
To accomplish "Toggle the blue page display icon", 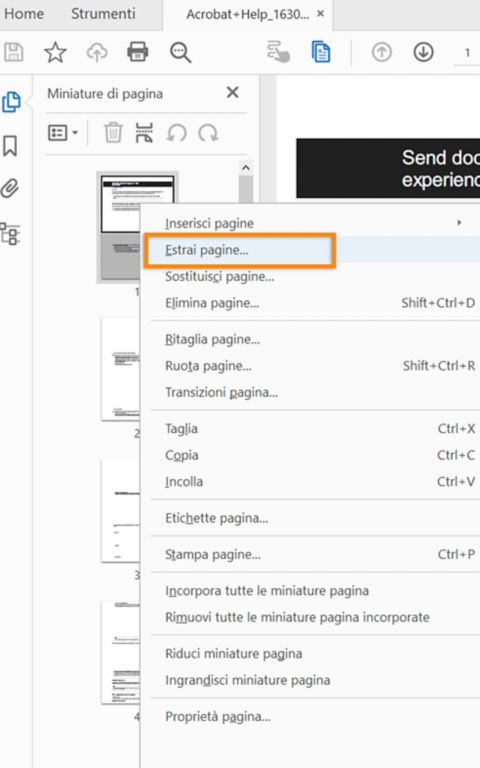I will (x=321, y=52).
